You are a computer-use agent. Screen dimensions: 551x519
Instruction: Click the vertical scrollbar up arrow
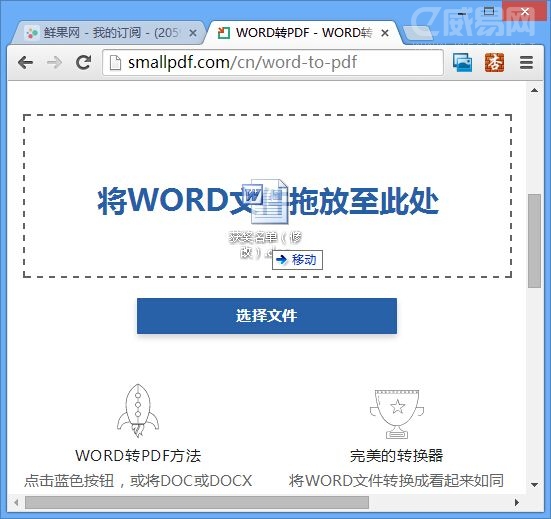(x=534, y=90)
